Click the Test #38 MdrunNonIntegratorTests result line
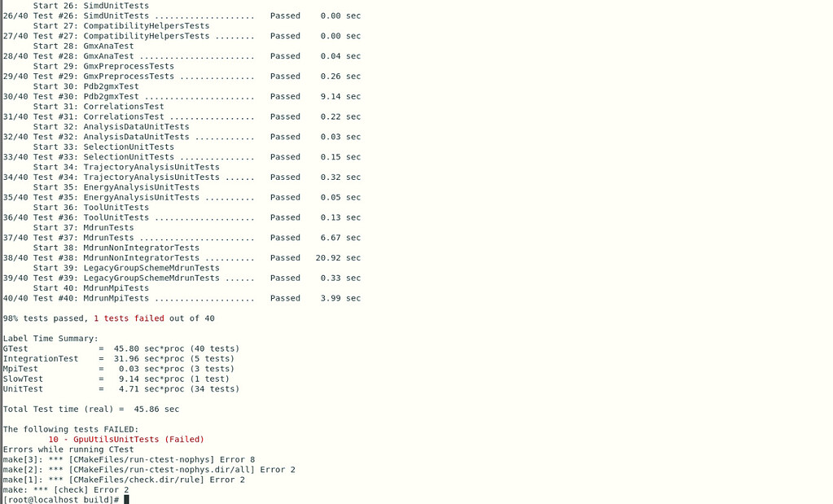The image size is (833, 504). pos(182,257)
